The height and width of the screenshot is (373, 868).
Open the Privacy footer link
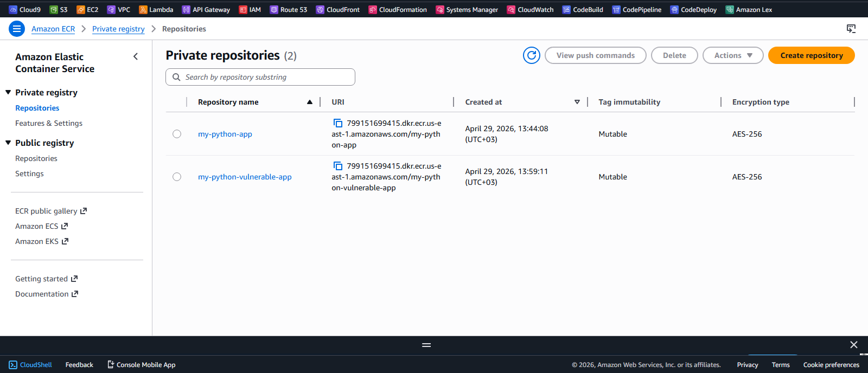(x=748, y=365)
